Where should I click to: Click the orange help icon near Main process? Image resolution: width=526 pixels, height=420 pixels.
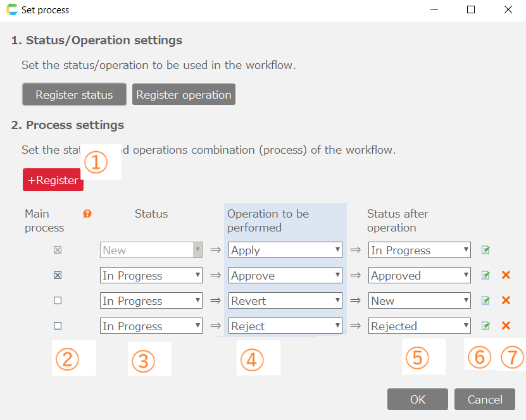(87, 214)
